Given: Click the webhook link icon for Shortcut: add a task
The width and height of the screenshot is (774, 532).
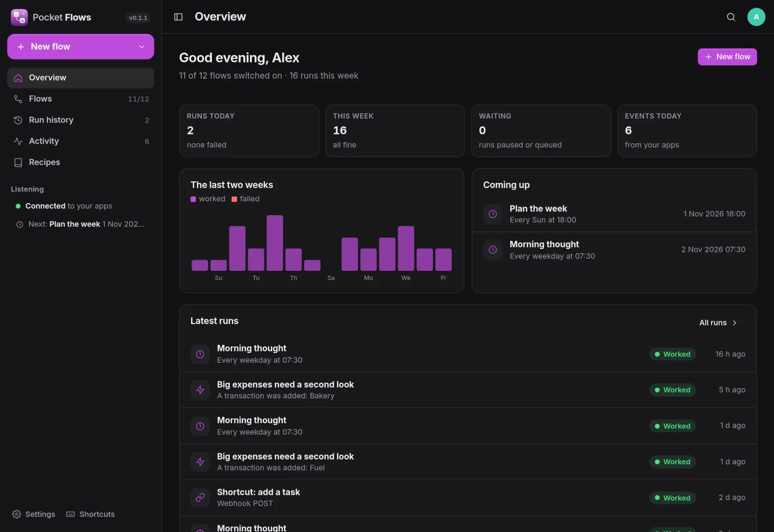Looking at the screenshot, I should point(200,498).
